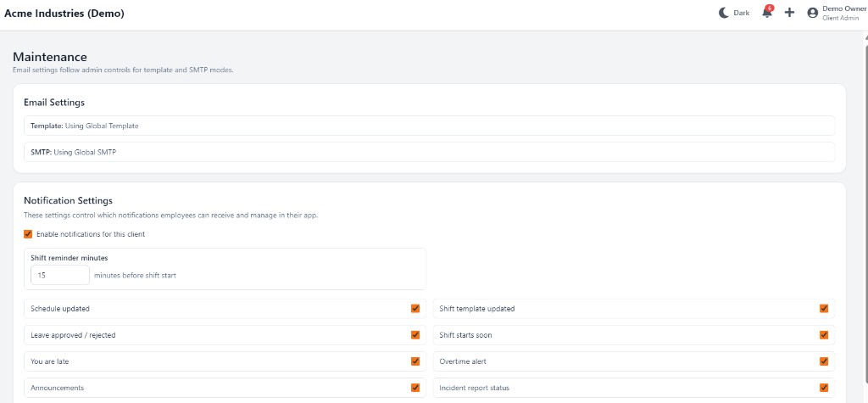
Task: Click the Acme Industries (Demo) title
Action: coord(64,14)
